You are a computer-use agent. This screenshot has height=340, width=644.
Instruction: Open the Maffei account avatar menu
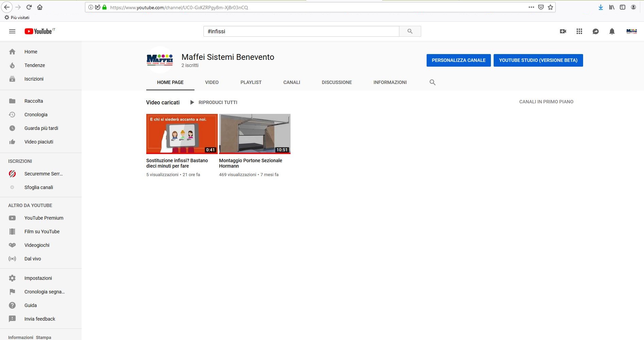tap(632, 31)
